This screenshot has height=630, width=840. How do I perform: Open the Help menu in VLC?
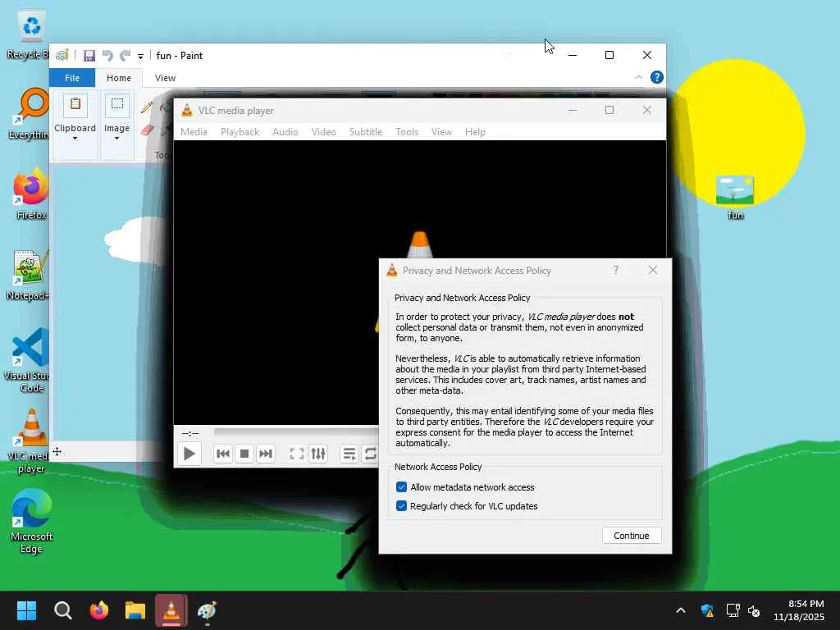pyautogui.click(x=475, y=132)
